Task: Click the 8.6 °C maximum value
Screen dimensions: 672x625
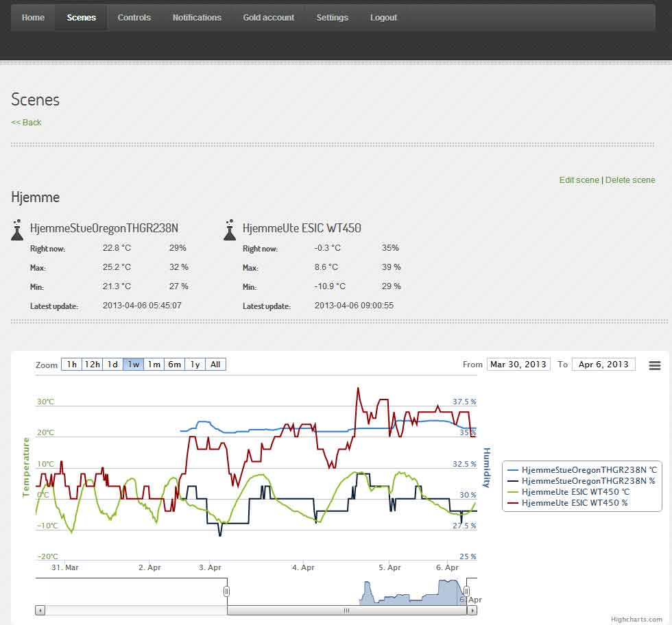Action: (326, 267)
